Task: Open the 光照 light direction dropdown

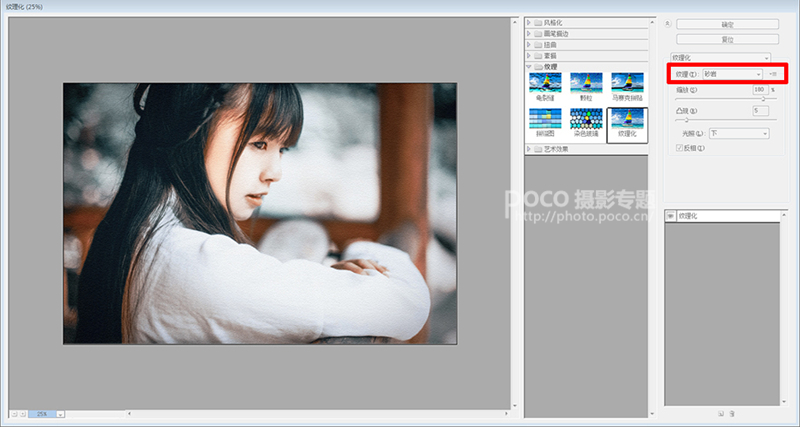Action: [x=739, y=134]
